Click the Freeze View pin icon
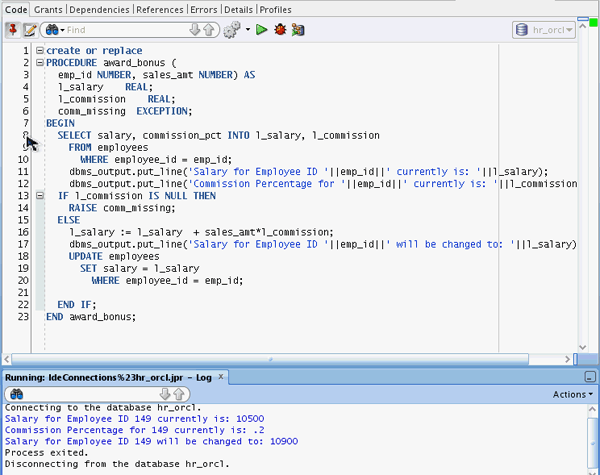 point(13,30)
